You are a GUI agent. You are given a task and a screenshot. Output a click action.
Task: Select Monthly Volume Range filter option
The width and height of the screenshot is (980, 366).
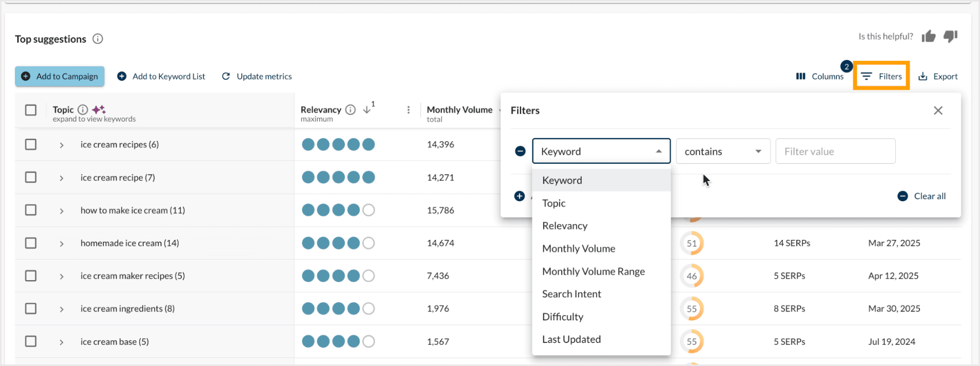pos(593,271)
